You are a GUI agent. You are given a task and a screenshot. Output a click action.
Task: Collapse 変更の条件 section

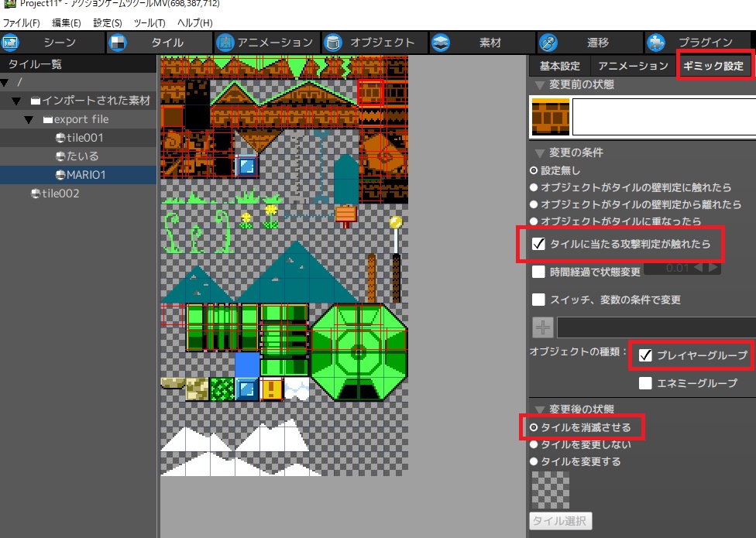point(540,153)
